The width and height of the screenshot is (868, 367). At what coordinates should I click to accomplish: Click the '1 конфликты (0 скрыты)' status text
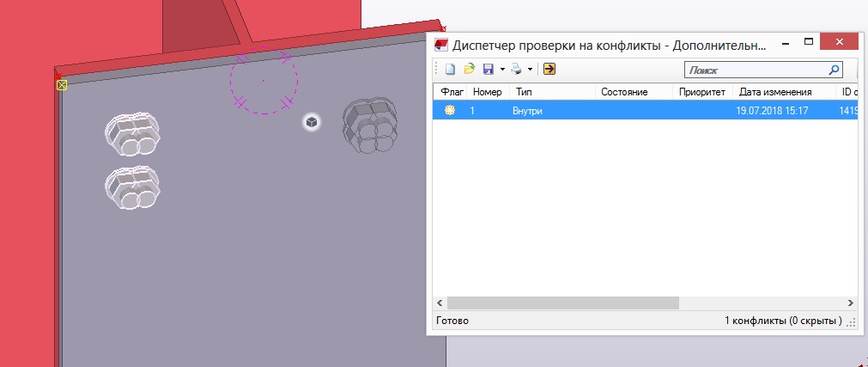(x=783, y=321)
